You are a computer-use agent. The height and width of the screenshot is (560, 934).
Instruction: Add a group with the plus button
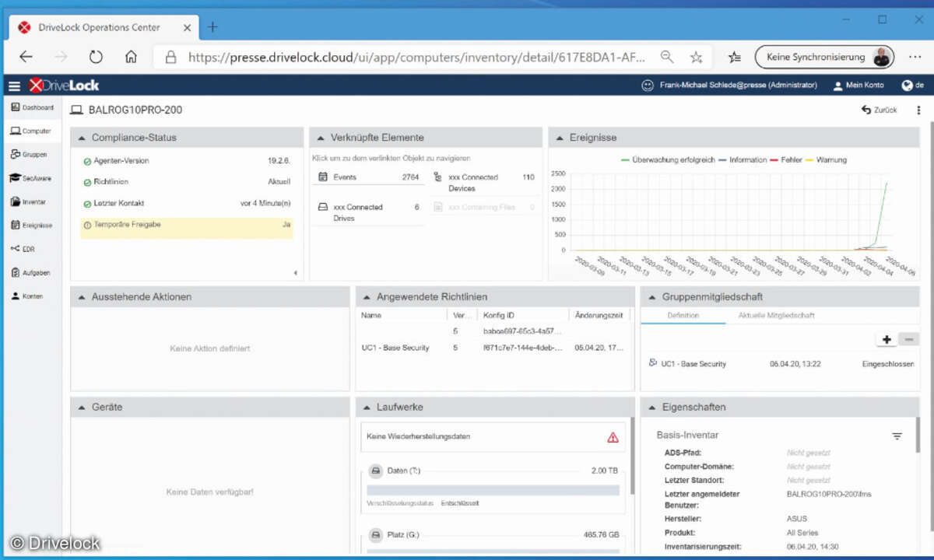tap(887, 339)
